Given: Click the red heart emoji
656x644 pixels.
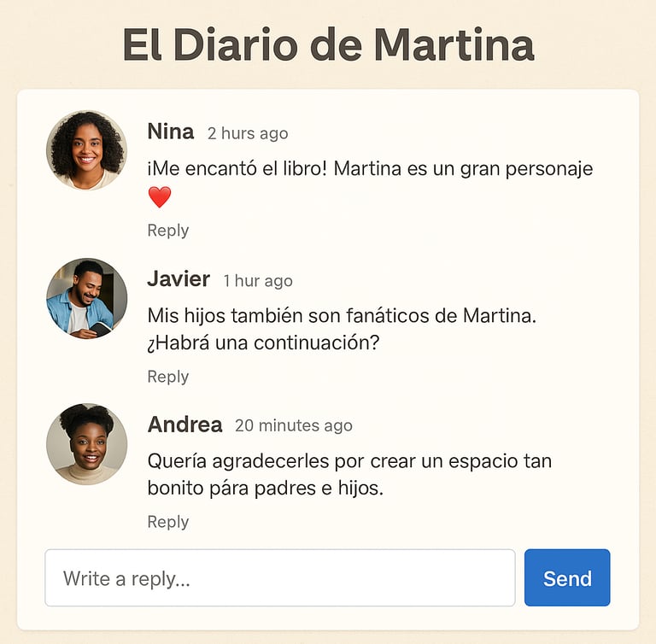Looking at the screenshot, I should pyautogui.click(x=160, y=197).
